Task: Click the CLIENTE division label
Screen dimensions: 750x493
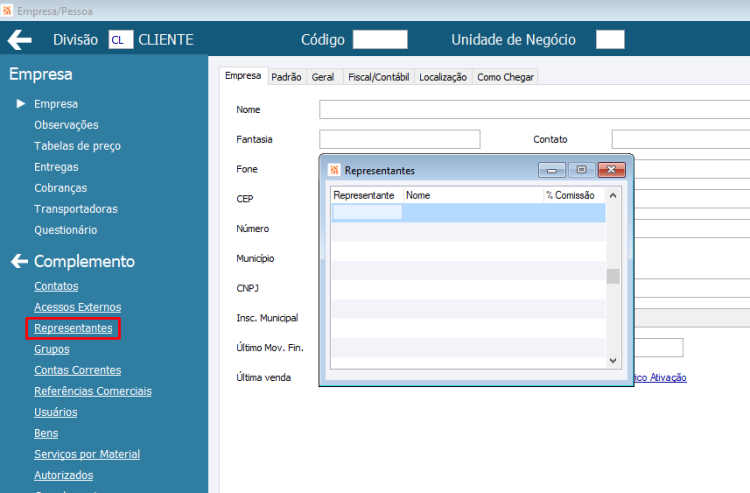Action: click(166, 40)
